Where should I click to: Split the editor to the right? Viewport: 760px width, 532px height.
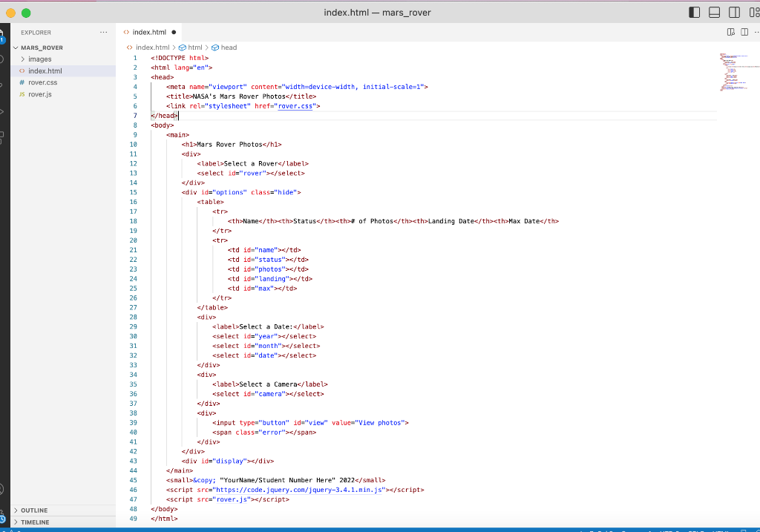(744, 32)
